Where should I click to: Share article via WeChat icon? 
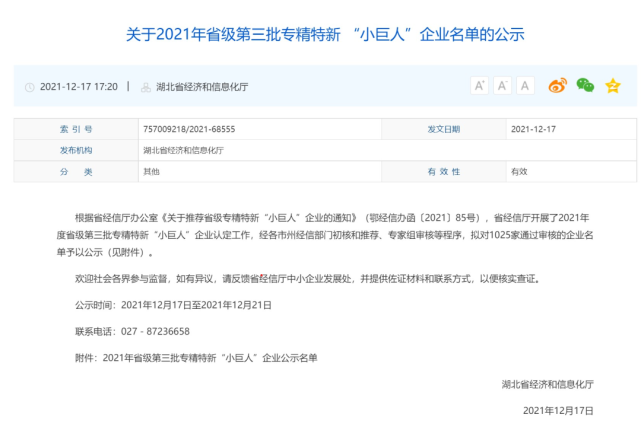[x=585, y=86]
